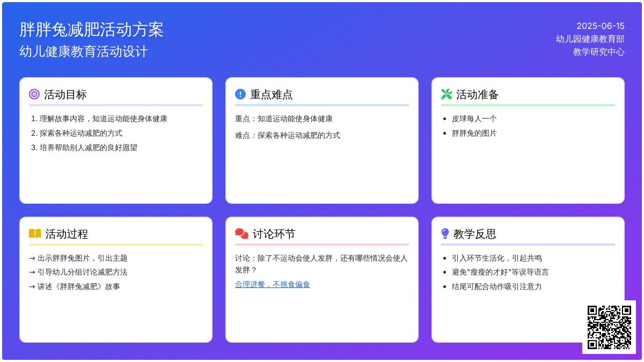Click the step 引导幼儿分组讨论减肥方法
644x362 pixels.
coord(78,272)
